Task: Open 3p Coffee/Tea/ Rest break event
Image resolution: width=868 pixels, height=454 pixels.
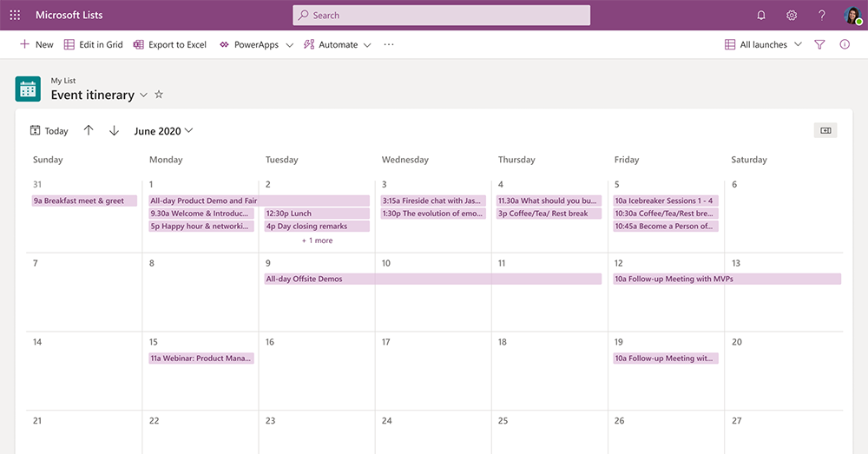Action: (x=549, y=214)
